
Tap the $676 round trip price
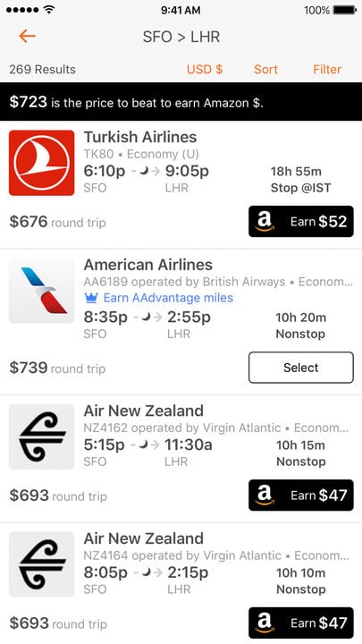(57, 222)
